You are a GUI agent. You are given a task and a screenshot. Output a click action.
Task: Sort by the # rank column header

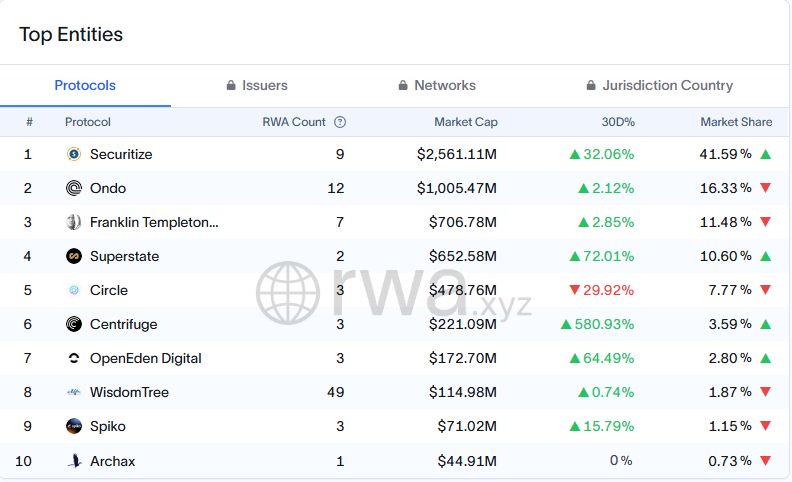[x=29, y=122]
